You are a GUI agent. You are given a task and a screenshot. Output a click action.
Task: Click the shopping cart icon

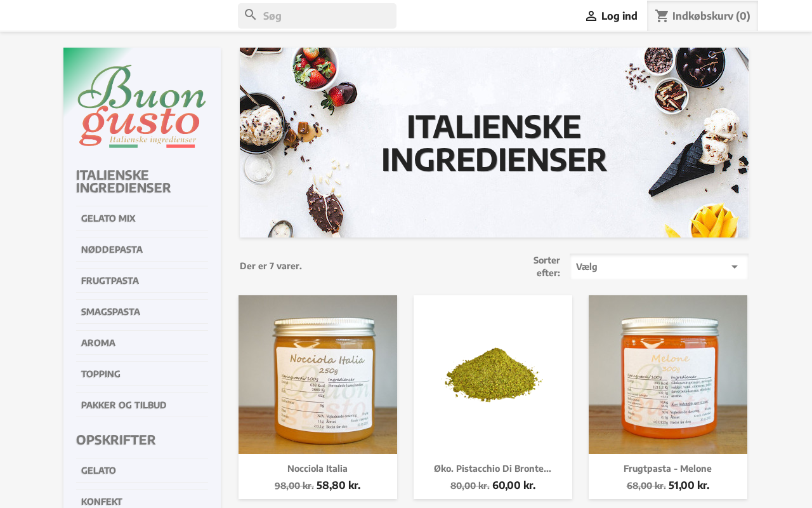(662, 16)
